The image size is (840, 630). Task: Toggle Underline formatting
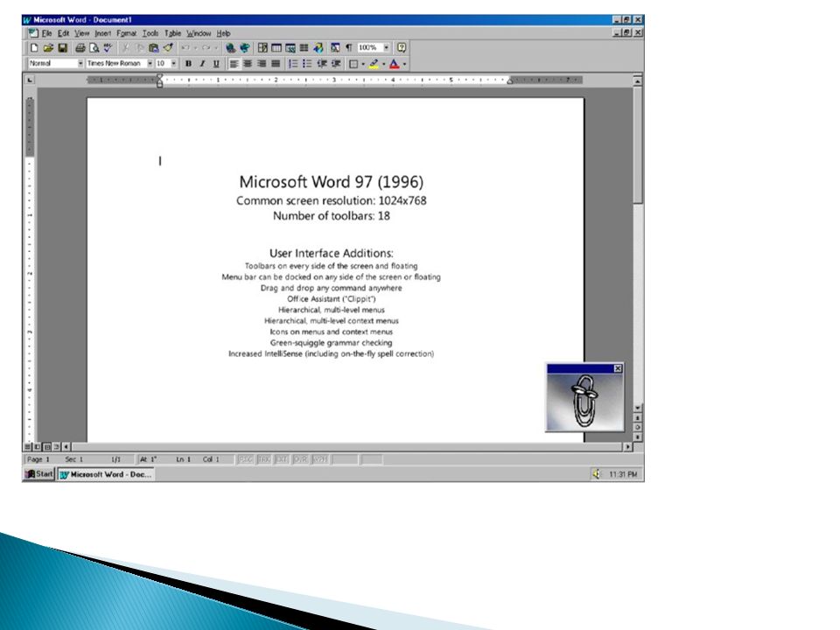[216, 64]
